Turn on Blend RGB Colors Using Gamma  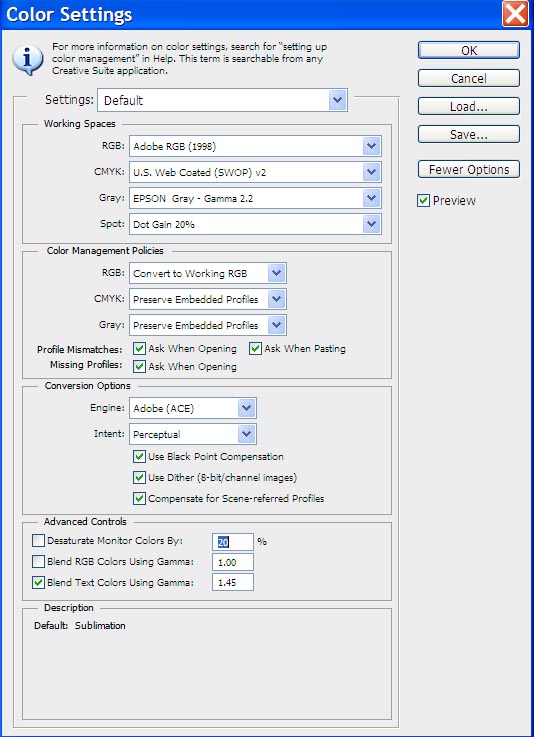coord(39,561)
